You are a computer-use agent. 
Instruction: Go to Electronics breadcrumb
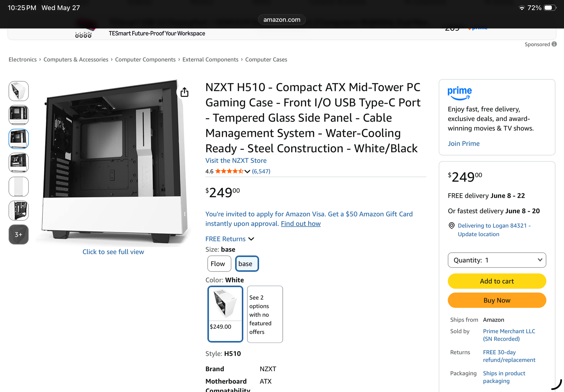click(23, 60)
